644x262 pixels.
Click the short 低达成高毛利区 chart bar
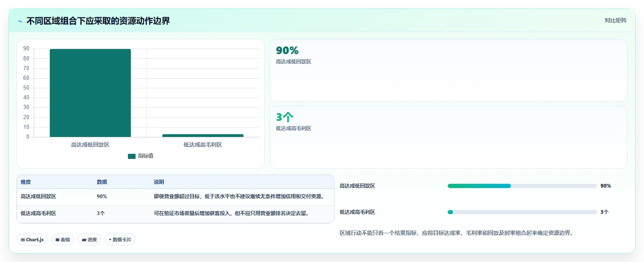pos(203,136)
